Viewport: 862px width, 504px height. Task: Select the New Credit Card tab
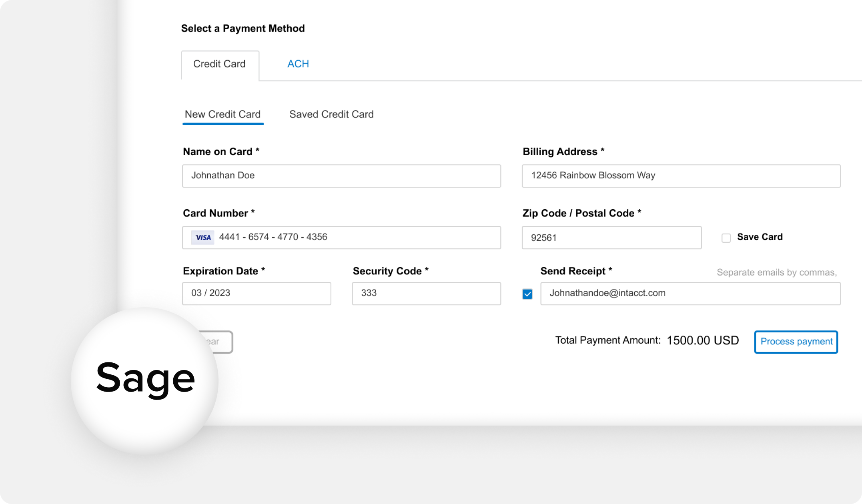(x=223, y=114)
